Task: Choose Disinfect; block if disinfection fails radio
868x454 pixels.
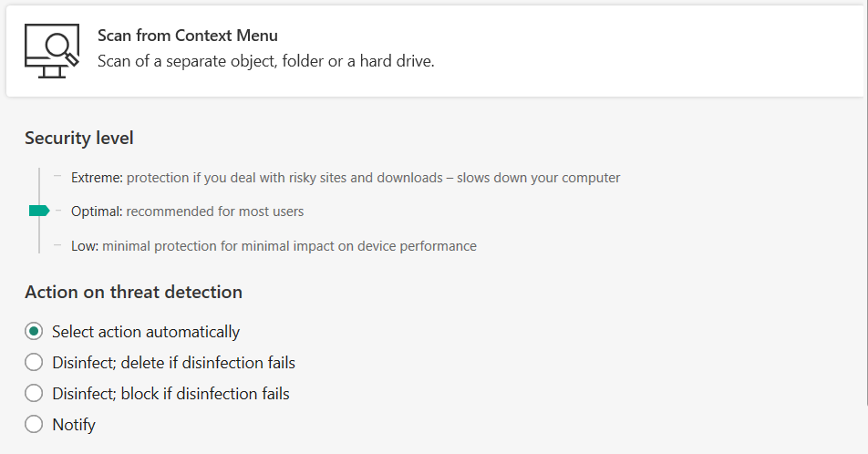Action: [34, 393]
